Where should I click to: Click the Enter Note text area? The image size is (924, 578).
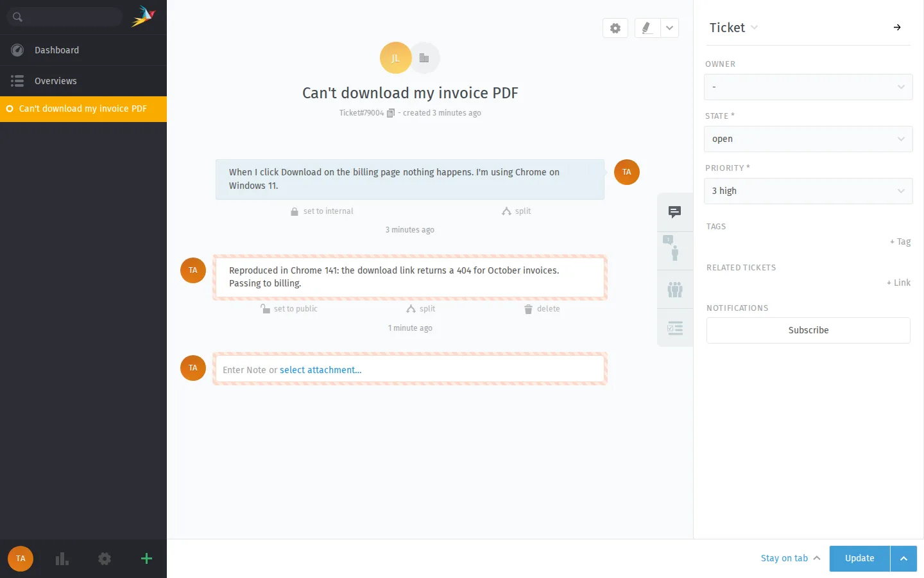point(410,369)
